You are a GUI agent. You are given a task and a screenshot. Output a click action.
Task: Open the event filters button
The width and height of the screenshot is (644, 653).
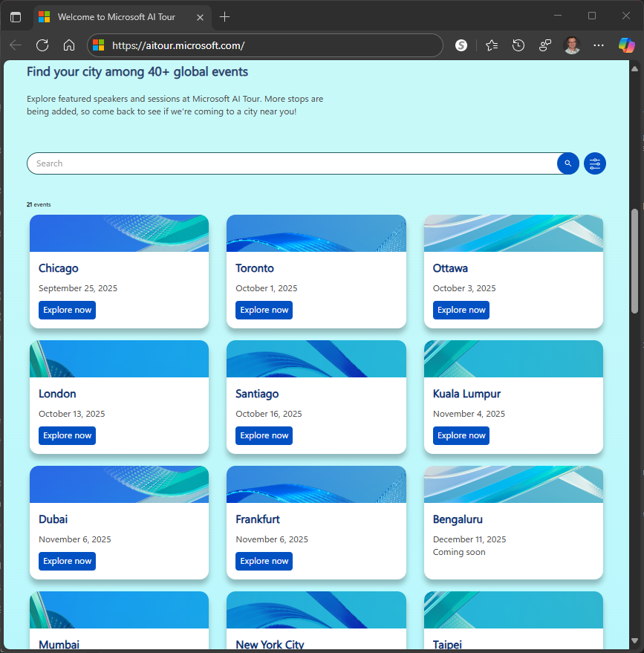pyautogui.click(x=595, y=163)
